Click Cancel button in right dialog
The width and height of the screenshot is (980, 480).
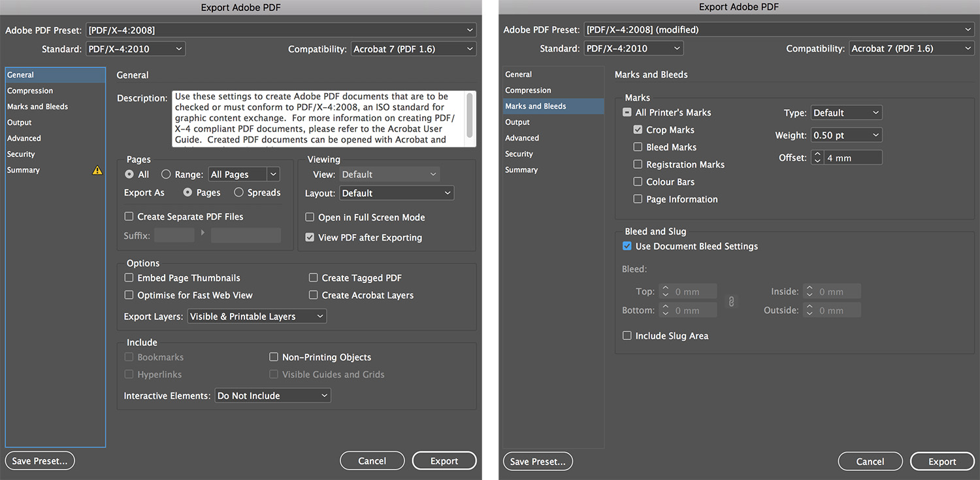click(870, 462)
